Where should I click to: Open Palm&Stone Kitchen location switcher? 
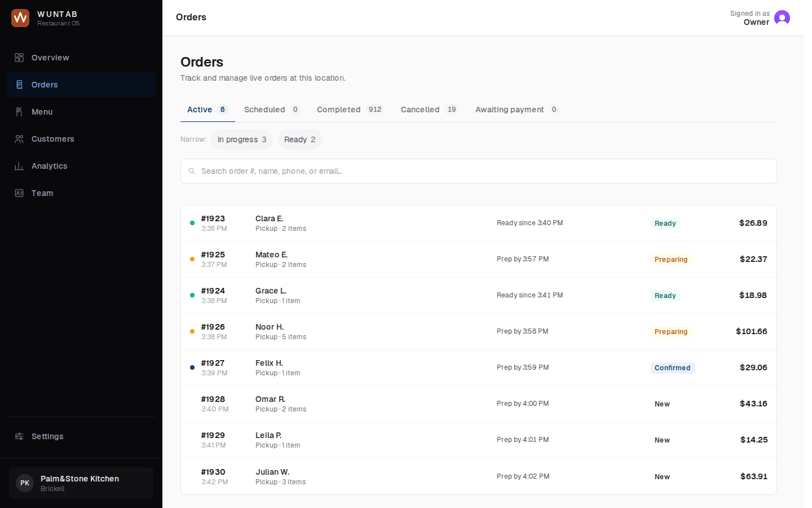pyautogui.click(x=81, y=483)
